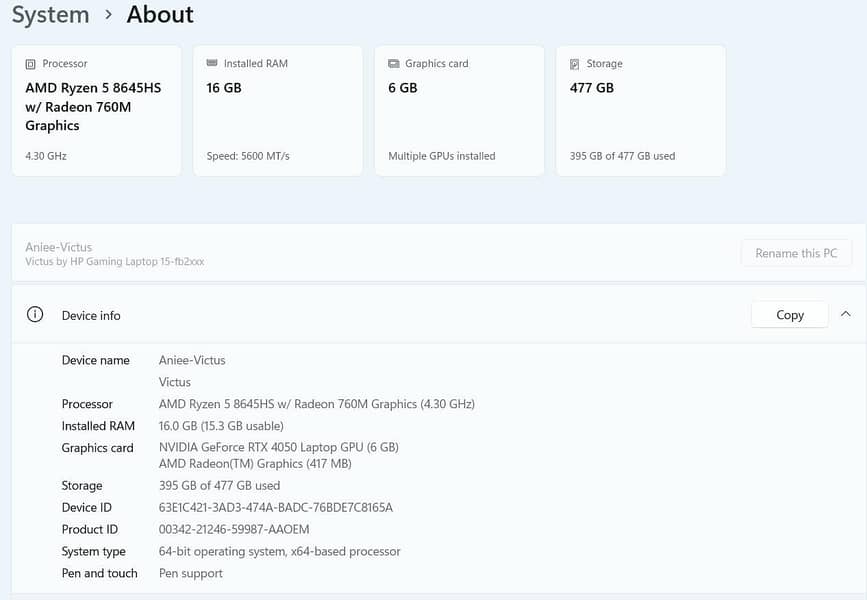Click the Device name label

tap(96, 360)
